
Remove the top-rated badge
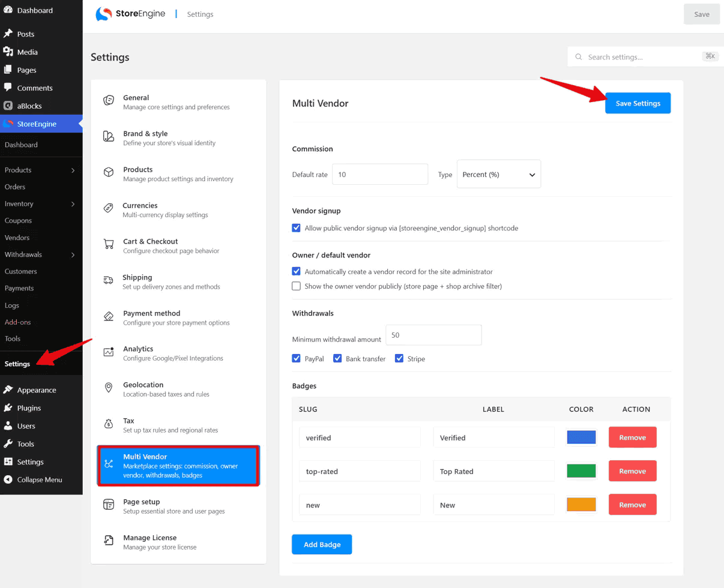tap(632, 471)
